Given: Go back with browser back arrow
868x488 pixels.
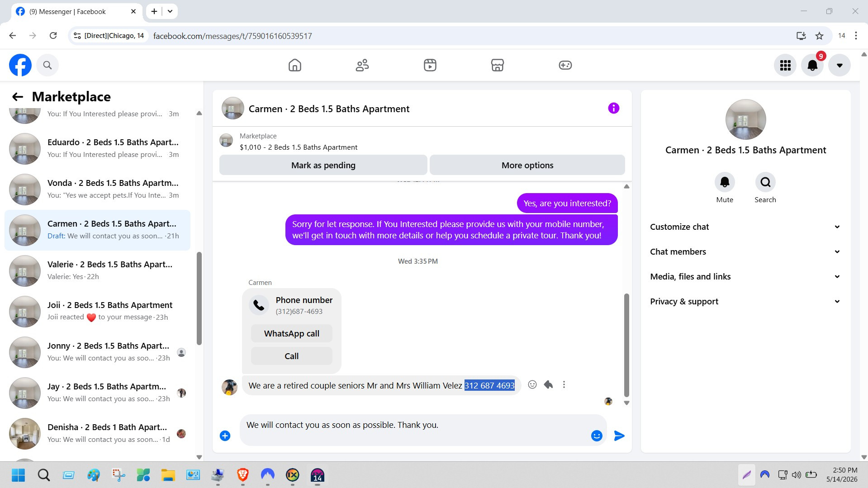Looking at the screenshot, I should pos(13,36).
